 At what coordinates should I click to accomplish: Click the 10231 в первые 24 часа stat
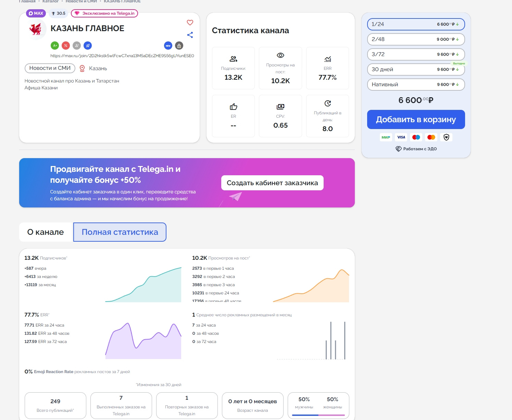tap(216, 293)
